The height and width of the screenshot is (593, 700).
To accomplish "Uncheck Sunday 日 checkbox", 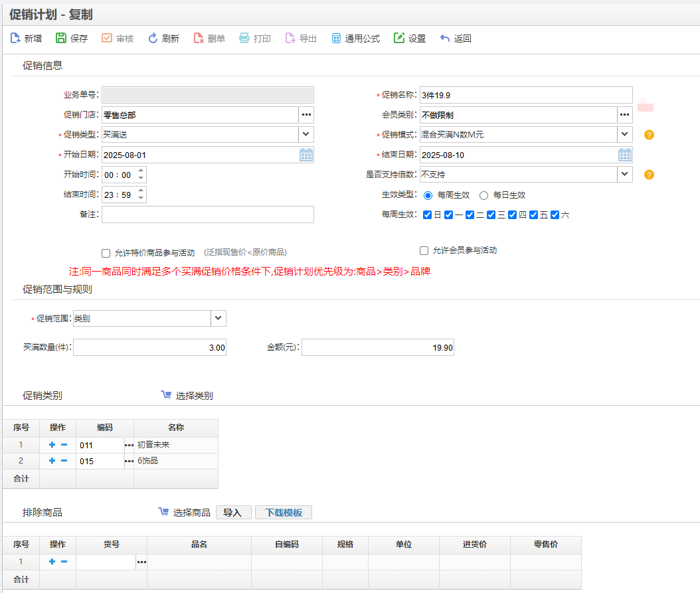I will click(x=427, y=214).
